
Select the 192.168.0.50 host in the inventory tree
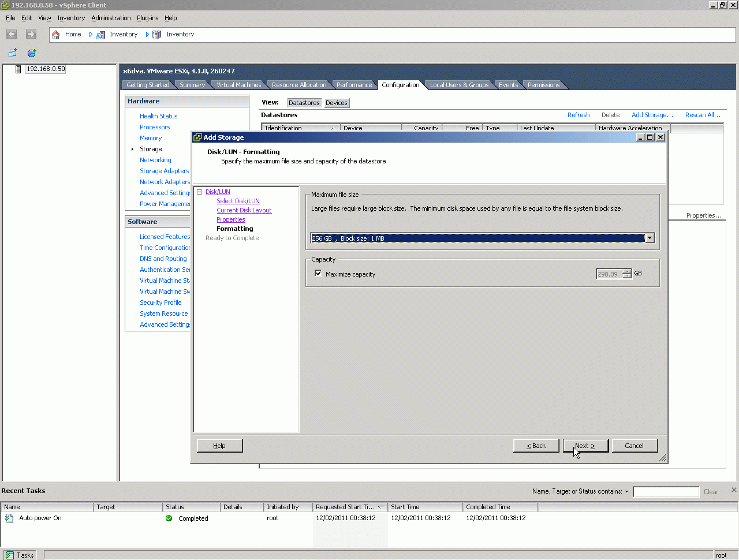(46, 69)
